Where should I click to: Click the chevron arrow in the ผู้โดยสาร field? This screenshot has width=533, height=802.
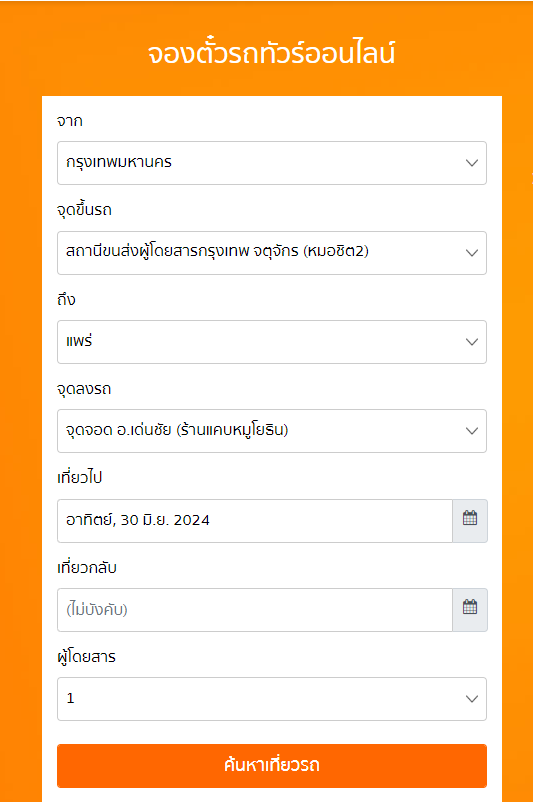472,699
